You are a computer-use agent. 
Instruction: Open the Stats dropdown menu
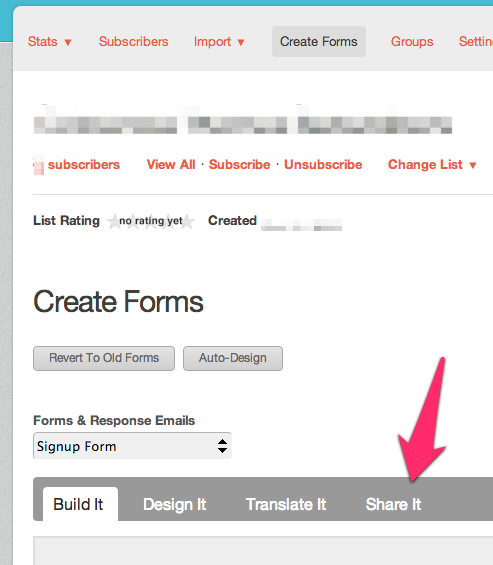pos(50,42)
